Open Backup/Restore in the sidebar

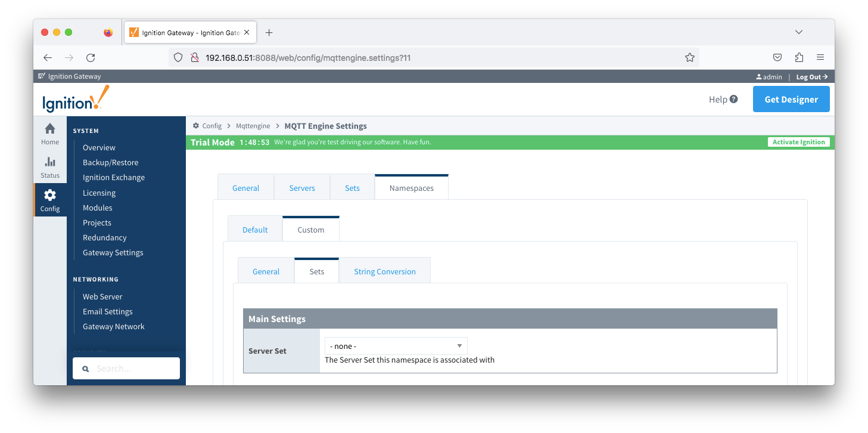[x=110, y=162]
